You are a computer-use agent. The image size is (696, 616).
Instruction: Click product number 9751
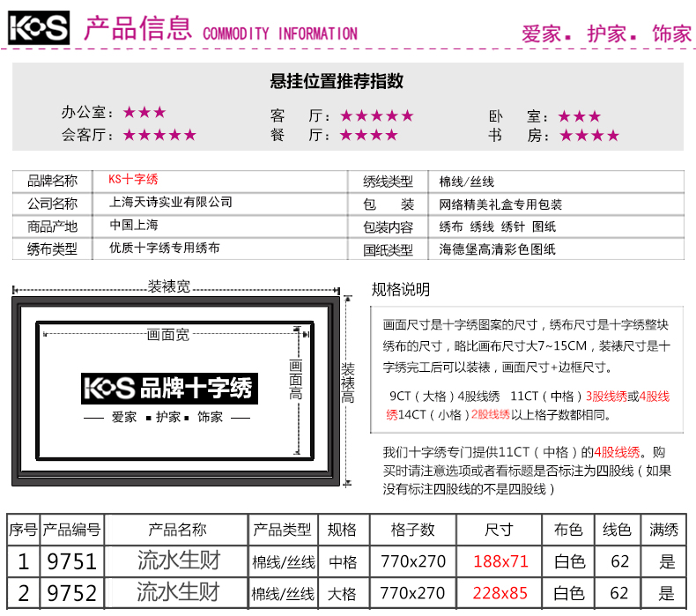72,561
